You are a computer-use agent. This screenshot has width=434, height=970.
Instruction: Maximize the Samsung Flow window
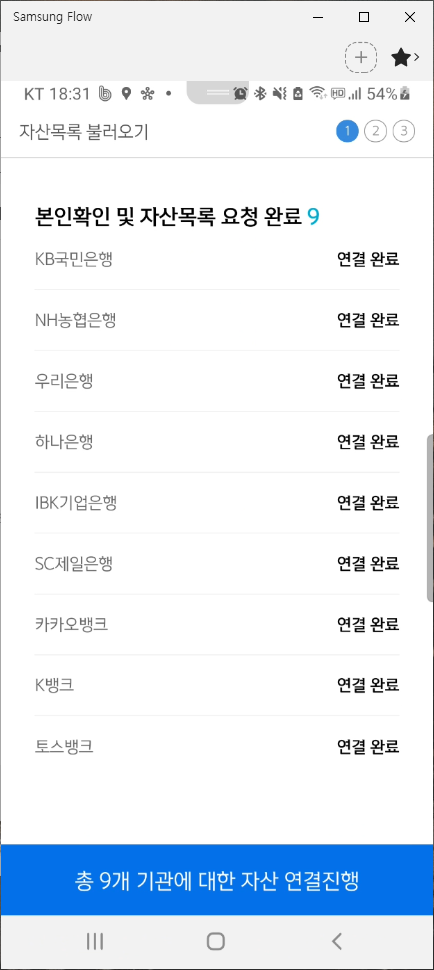364,17
